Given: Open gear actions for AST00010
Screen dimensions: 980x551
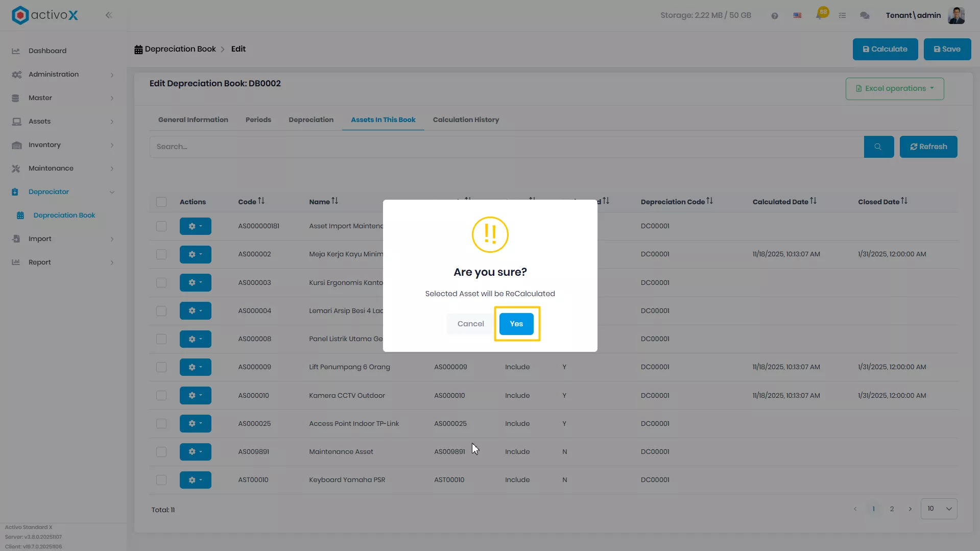Looking at the screenshot, I should pos(195,480).
